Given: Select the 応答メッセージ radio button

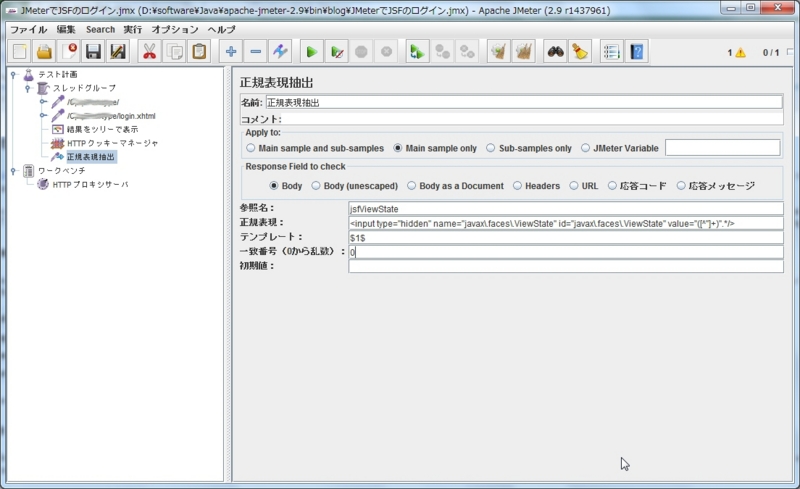Looking at the screenshot, I should tap(681, 186).
